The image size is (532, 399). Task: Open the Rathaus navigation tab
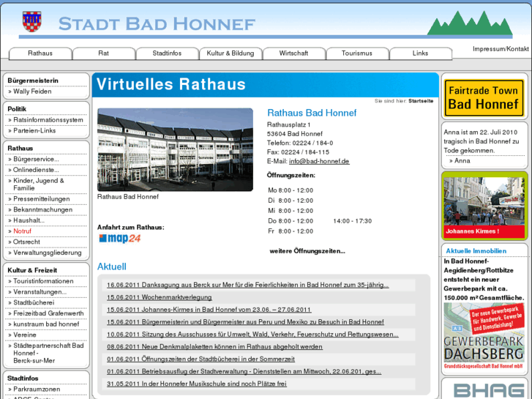40,53
